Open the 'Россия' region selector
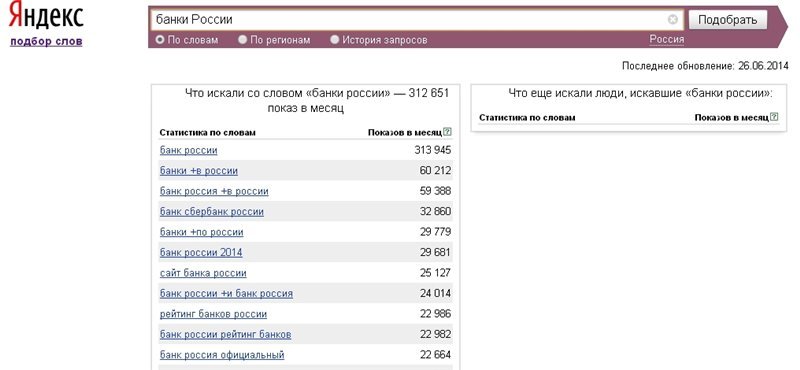800x370 pixels. [666, 40]
